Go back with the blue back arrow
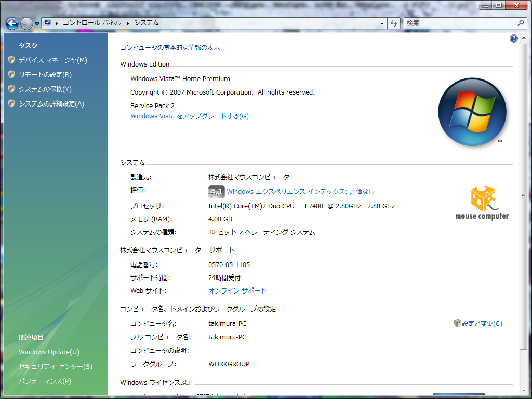 click(12, 23)
